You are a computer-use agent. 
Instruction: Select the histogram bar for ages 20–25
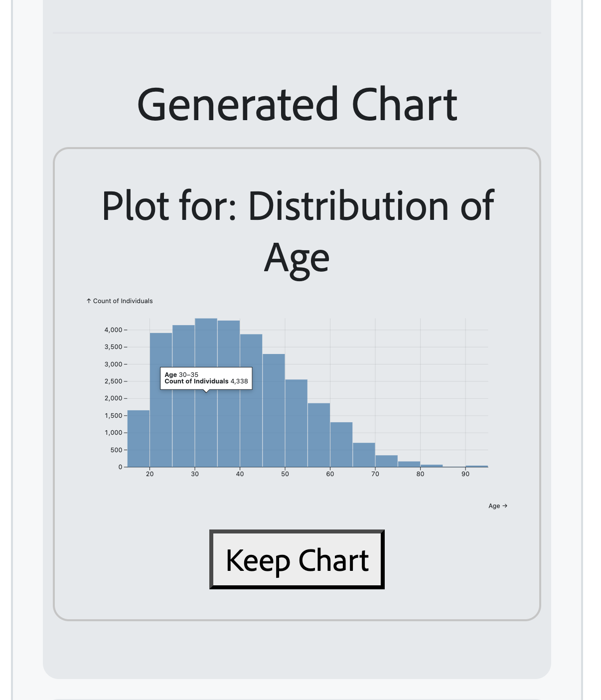coord(161,424)
